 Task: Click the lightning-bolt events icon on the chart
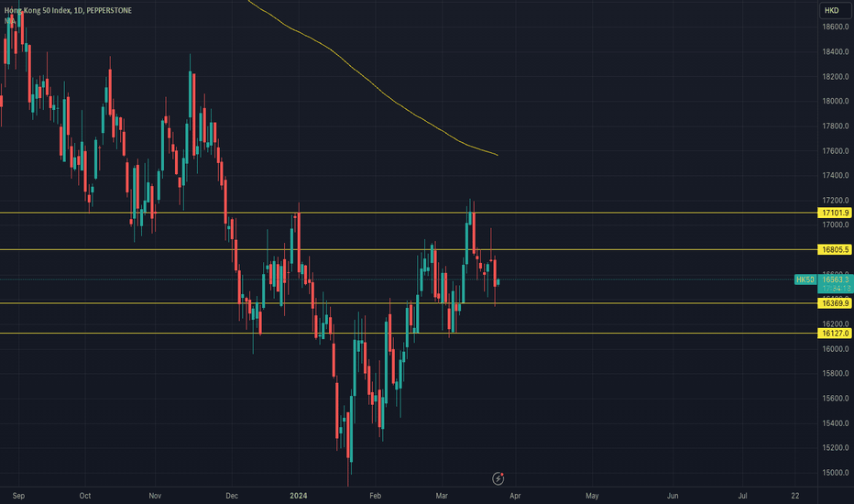click(498, 478)
